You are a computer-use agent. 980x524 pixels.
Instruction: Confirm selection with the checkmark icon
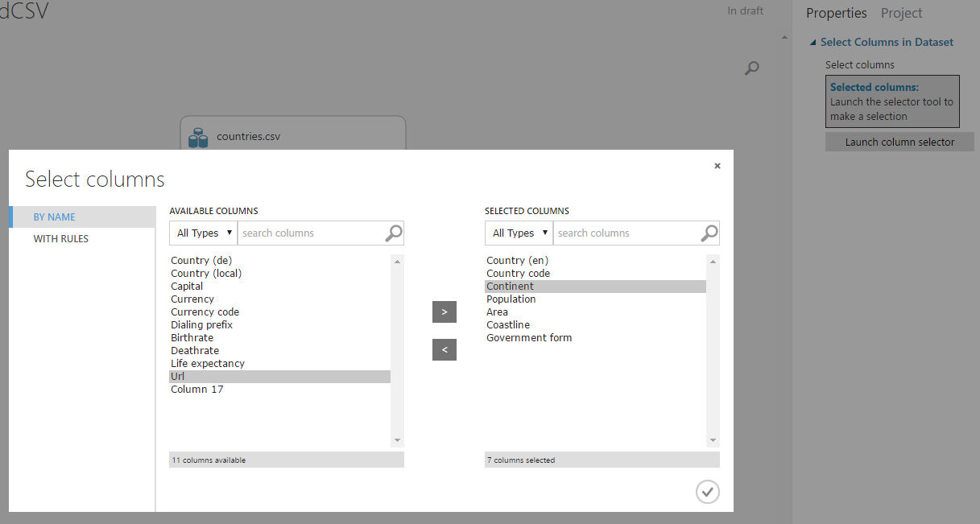coord(707,491)
